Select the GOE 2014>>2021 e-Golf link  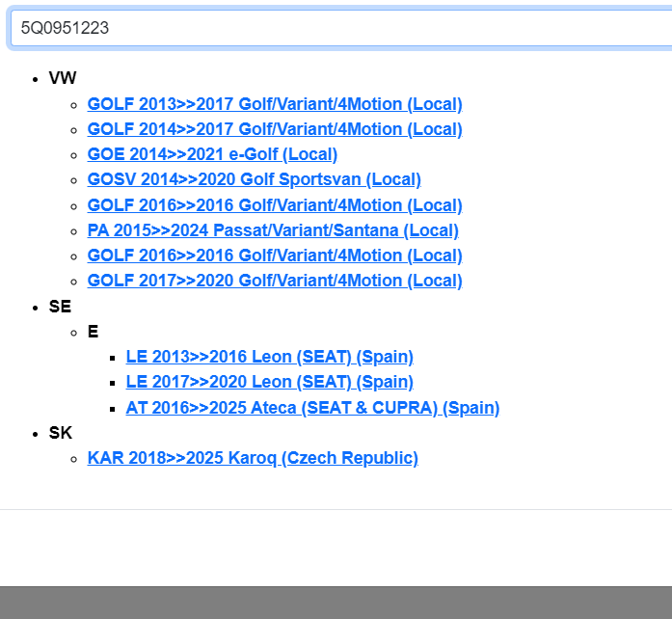click(212, 154)
